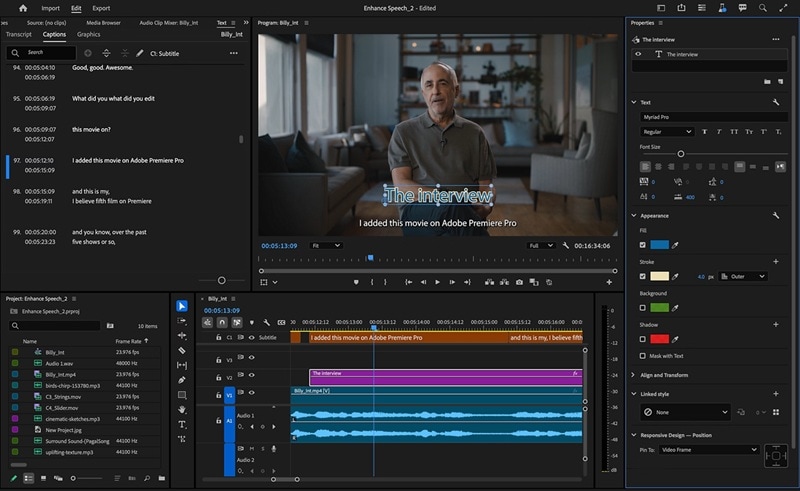The height and width of the screenshot is (491, 800).
Task: Select the Razor tool in the toolbar
Action: point(182,351)
